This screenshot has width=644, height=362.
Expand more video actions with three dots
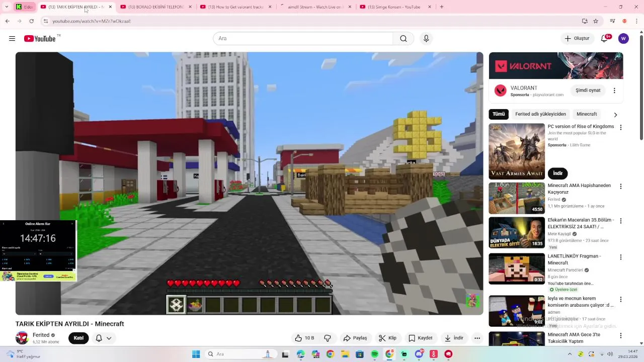[x=477, y=338]
